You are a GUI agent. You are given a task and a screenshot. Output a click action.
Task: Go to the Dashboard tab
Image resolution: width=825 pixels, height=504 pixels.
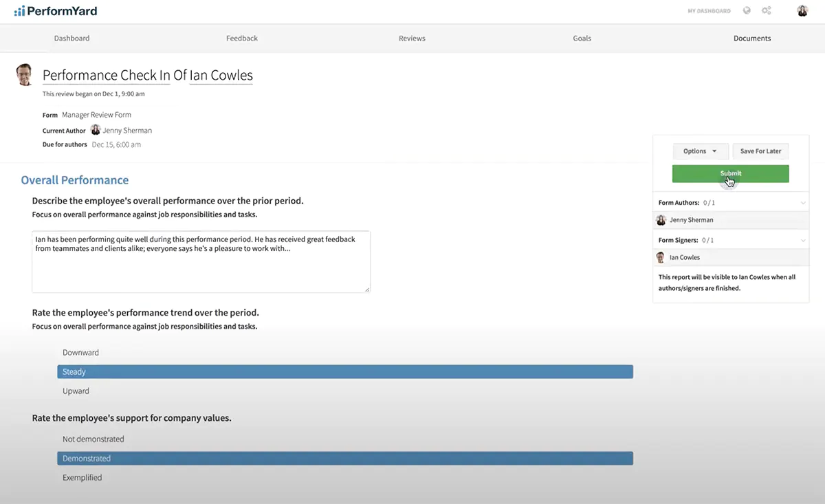click(71, 39)
